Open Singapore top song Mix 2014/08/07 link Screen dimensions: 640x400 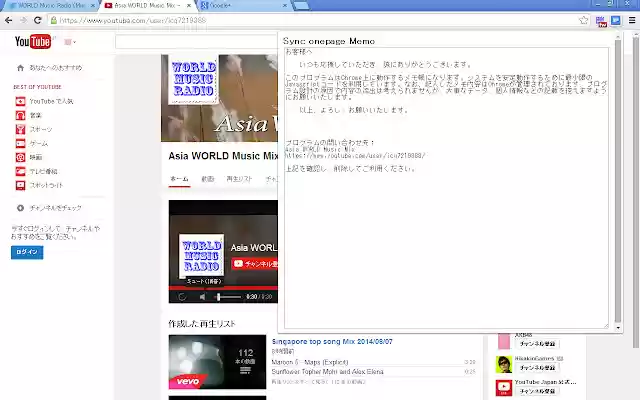[x=332, y=342]
